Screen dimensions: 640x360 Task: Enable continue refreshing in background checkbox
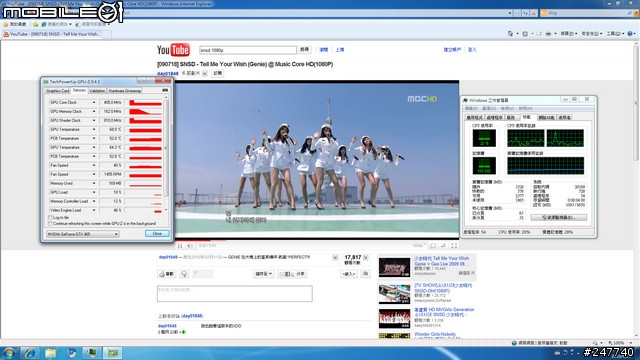coord(50,224)
